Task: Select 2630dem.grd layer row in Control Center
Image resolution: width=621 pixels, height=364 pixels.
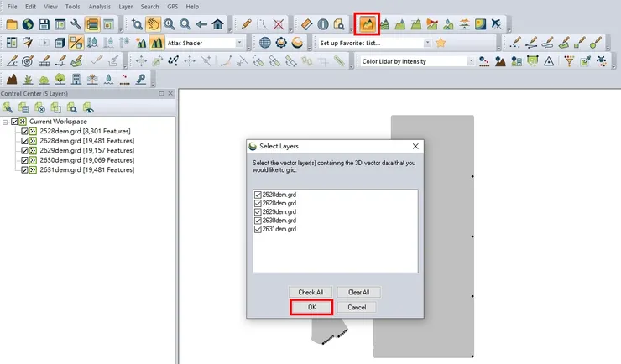Action: click(86, 160)
